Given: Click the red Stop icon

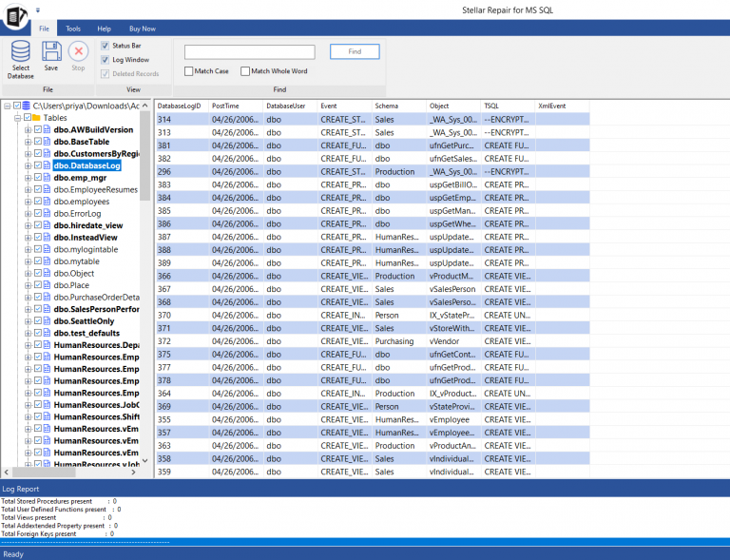Looking at the screenshot, I should 79,51.
